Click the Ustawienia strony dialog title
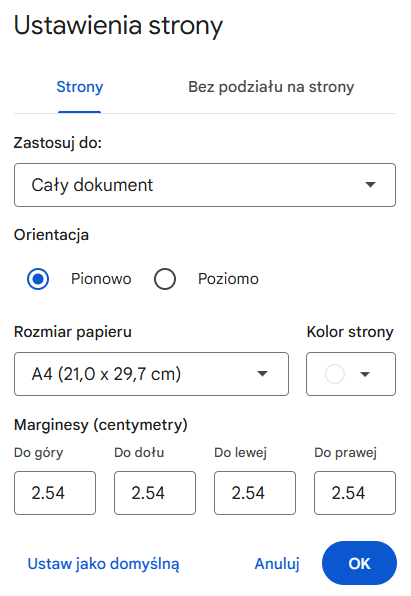This screenshot has height=596, width=411. [118, 25]
